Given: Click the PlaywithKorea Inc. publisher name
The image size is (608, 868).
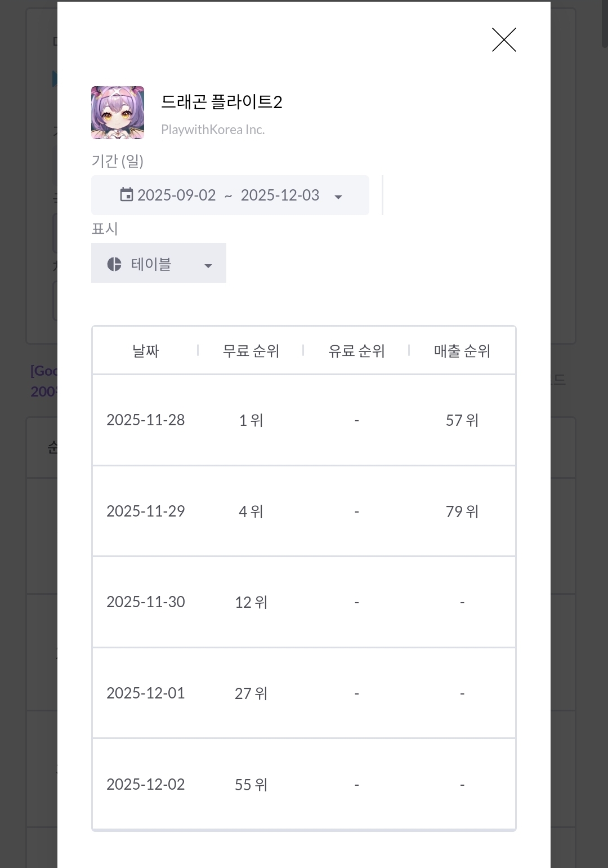Looking at the screenshot, I should [x=213, y=130].
